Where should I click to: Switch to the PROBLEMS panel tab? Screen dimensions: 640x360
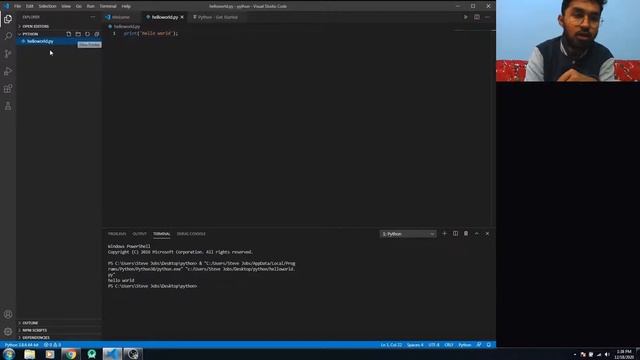click(x=117, y=234)
